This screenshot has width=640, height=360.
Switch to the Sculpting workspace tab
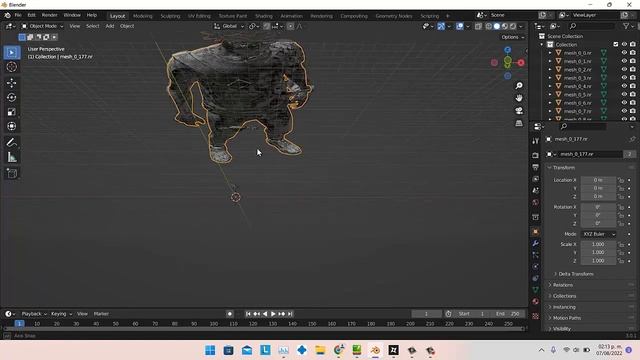coord(170,16)
